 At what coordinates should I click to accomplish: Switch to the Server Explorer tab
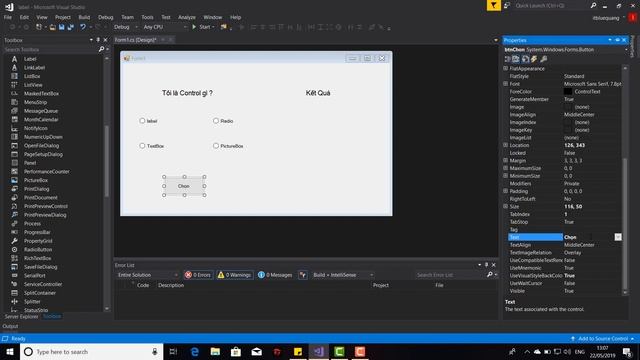21,316
